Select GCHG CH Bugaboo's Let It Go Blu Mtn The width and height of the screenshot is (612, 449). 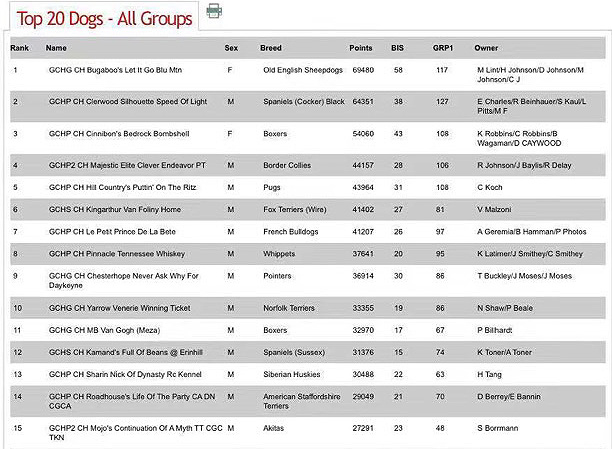pos(116,70)
